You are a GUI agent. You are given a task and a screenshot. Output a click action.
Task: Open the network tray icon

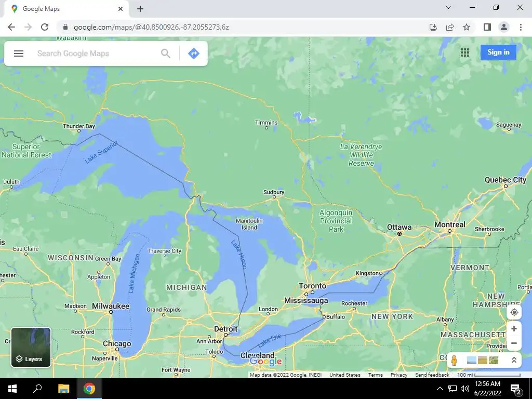pyautogui.click(x=453, y=389)
